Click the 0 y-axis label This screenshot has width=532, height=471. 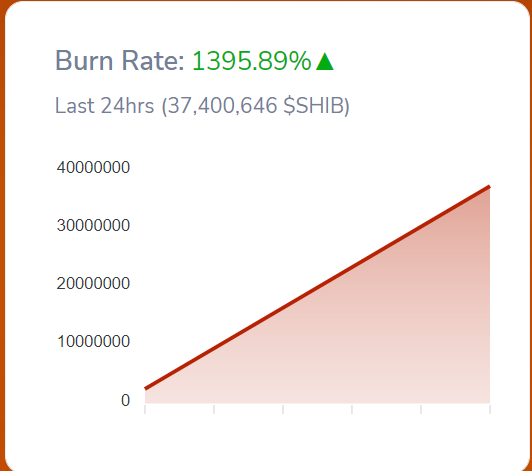point(126,400)
